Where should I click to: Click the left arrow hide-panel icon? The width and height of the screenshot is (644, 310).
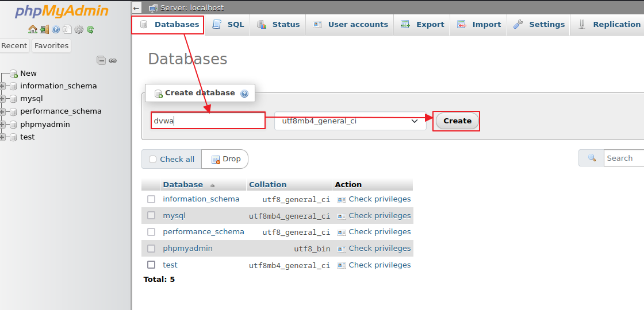coord(137,7)
